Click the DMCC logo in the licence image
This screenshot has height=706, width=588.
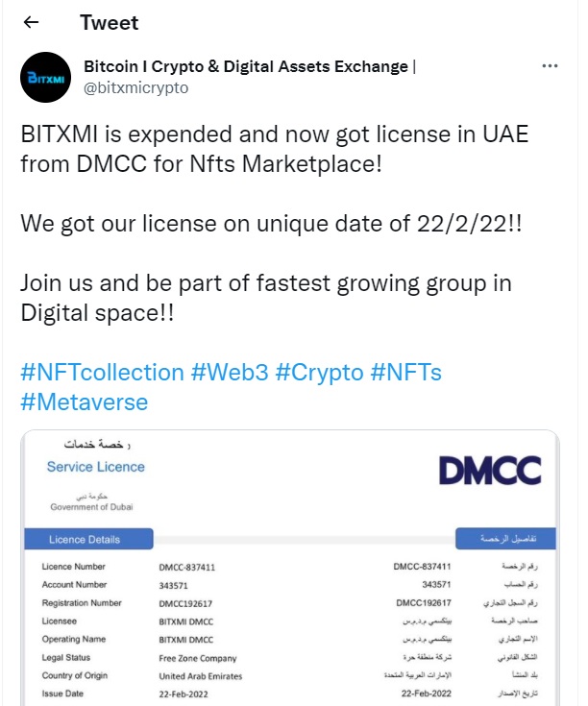[490, 470]
